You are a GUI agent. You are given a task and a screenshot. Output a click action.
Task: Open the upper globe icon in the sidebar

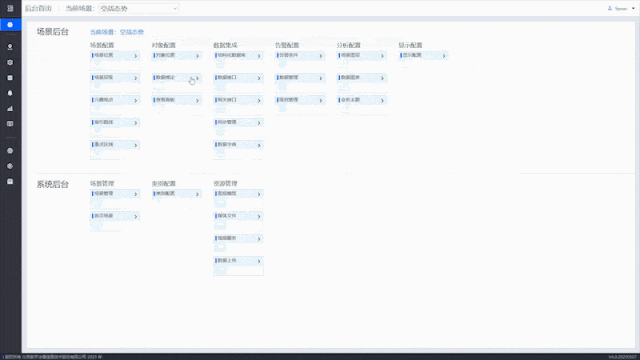tap(10, 151)
